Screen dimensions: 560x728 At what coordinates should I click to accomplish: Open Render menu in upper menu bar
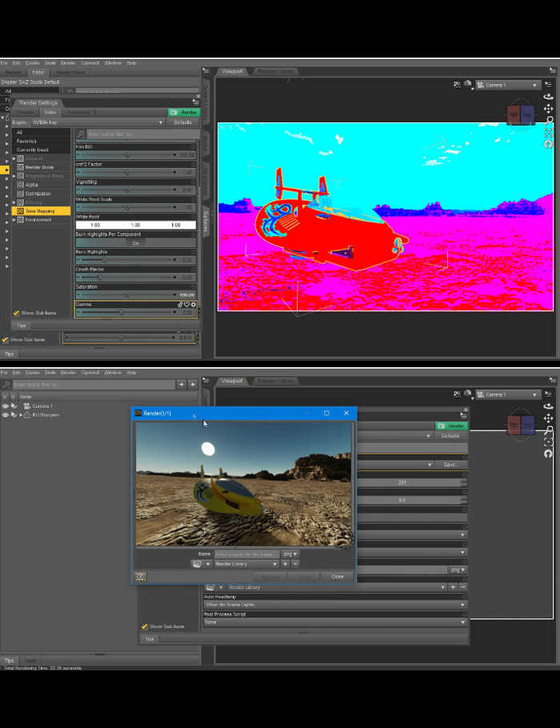click(68, 62)
